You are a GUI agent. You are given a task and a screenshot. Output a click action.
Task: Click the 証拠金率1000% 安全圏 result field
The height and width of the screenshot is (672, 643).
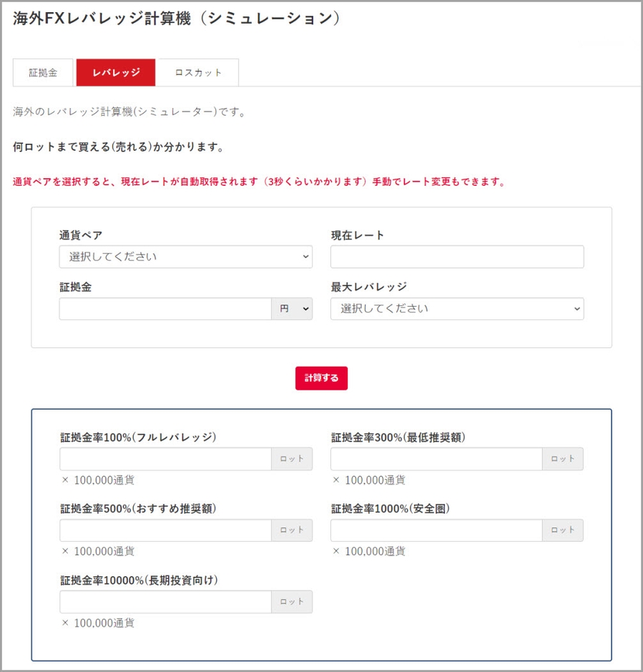click(436, 530)
